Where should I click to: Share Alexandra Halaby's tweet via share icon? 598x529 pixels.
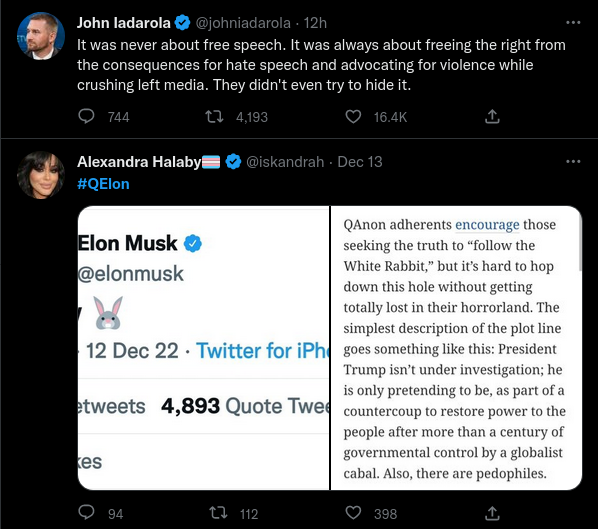click(492, 513)
